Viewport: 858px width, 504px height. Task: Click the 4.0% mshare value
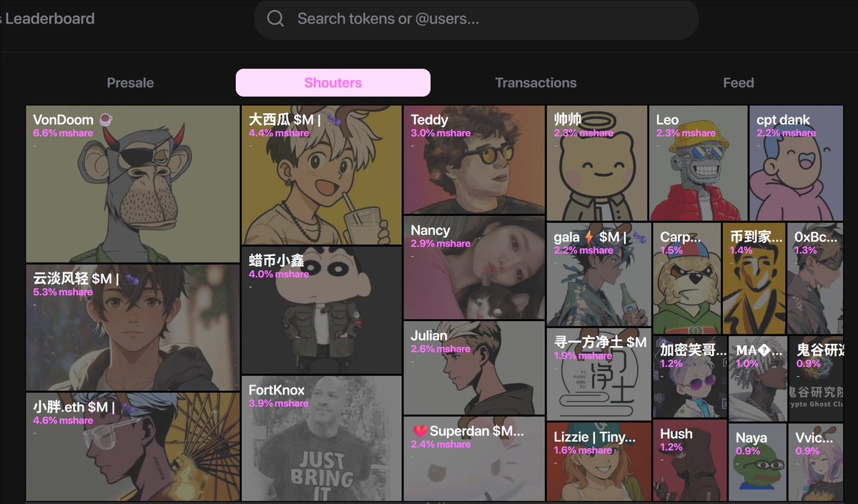(x=279, y=274)
